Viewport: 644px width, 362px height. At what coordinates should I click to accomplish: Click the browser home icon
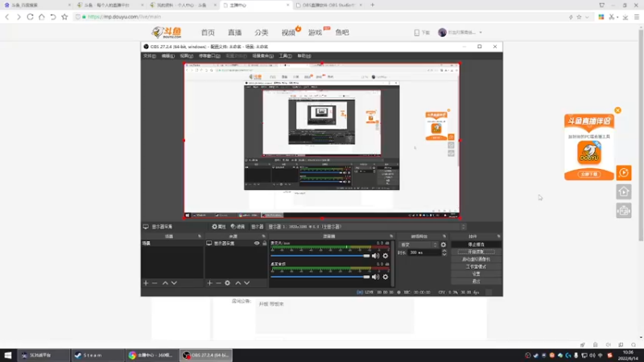(42, 17)
